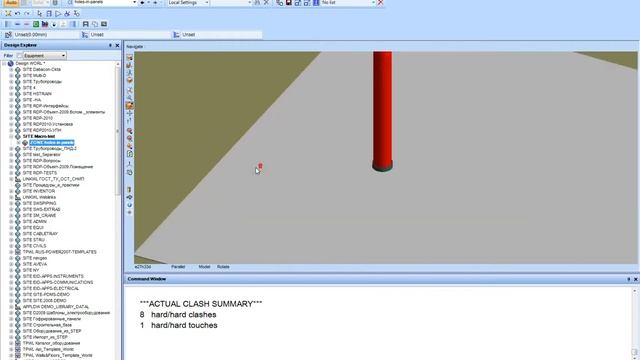Pin the Command Window panel
This screenshot has height=360, width=640.
pos(629,279)
